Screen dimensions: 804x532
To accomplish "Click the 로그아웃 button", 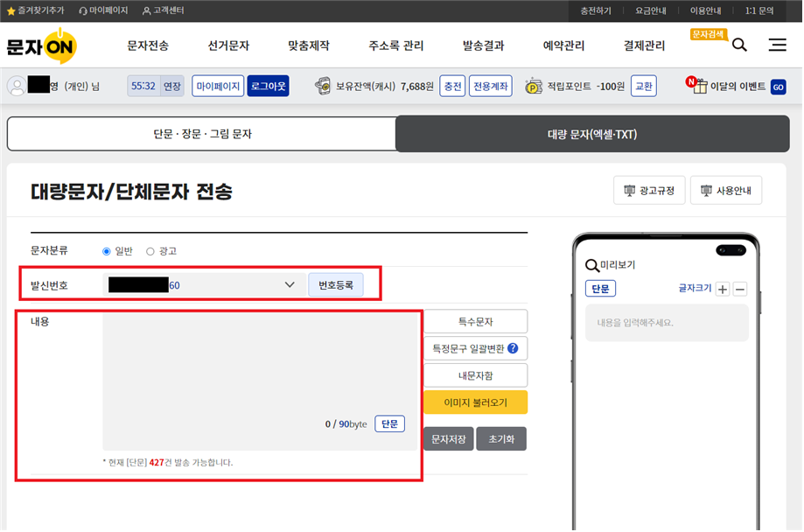I will pos(269,86).
